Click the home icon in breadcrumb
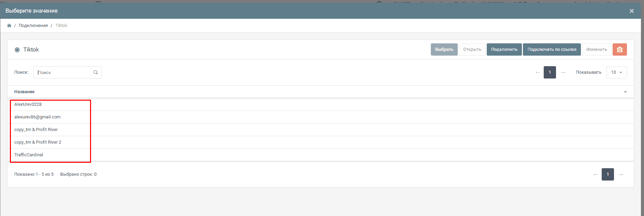The width and height of the screenshot is (644, 216). tap(9, 26)
